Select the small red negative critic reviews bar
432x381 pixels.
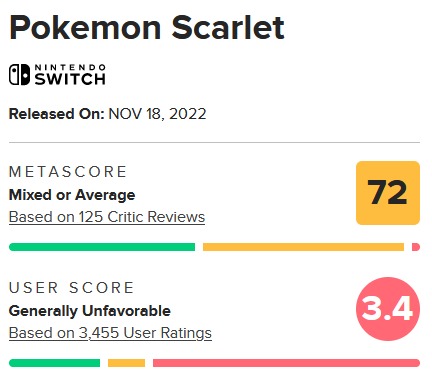pos(416,247)
